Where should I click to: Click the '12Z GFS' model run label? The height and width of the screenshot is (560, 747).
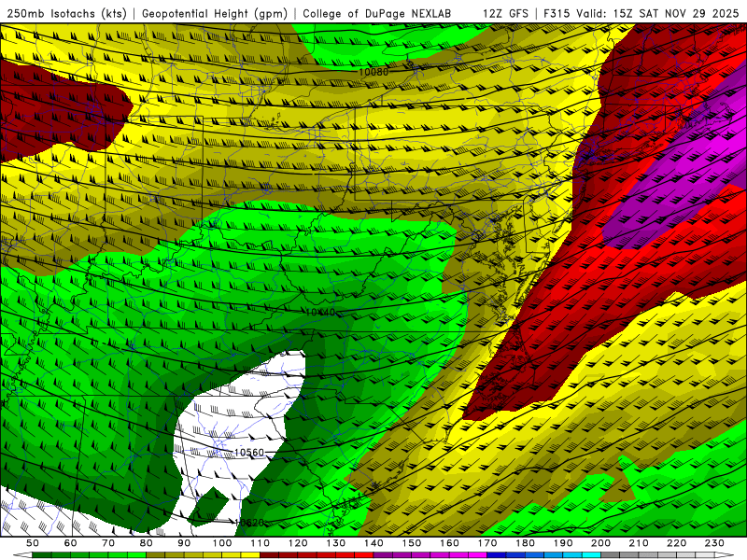coord(505,13)
